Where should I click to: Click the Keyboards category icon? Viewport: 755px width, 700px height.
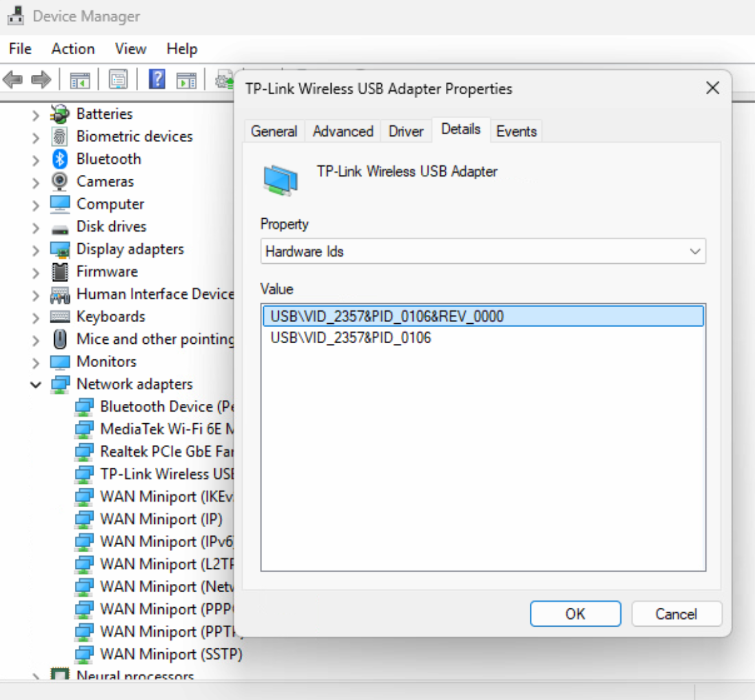[x=60, y=317]
